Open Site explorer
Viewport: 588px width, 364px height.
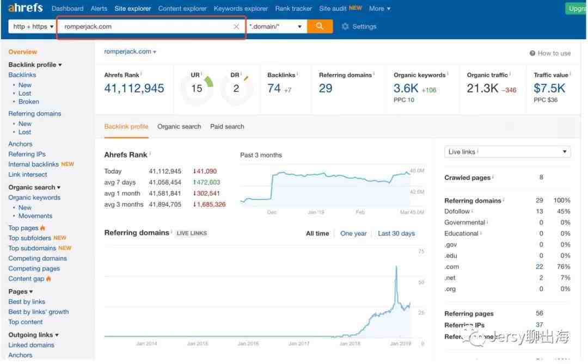pos(133,8)
